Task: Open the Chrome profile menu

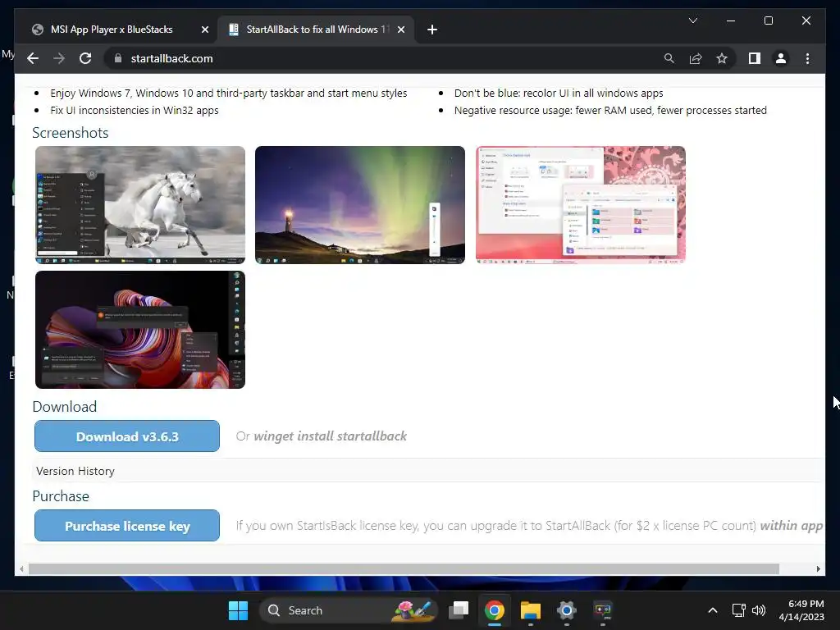Action: click(x=781, y=58)
